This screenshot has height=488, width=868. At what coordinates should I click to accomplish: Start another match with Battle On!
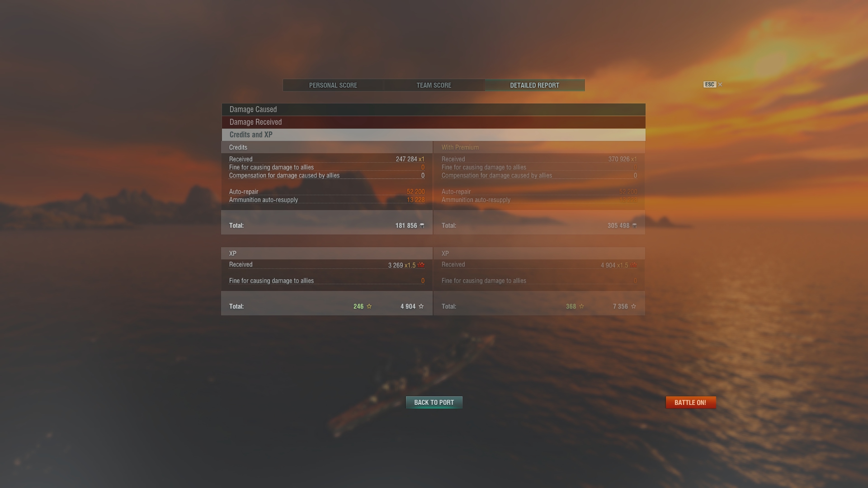pos(691,402)
